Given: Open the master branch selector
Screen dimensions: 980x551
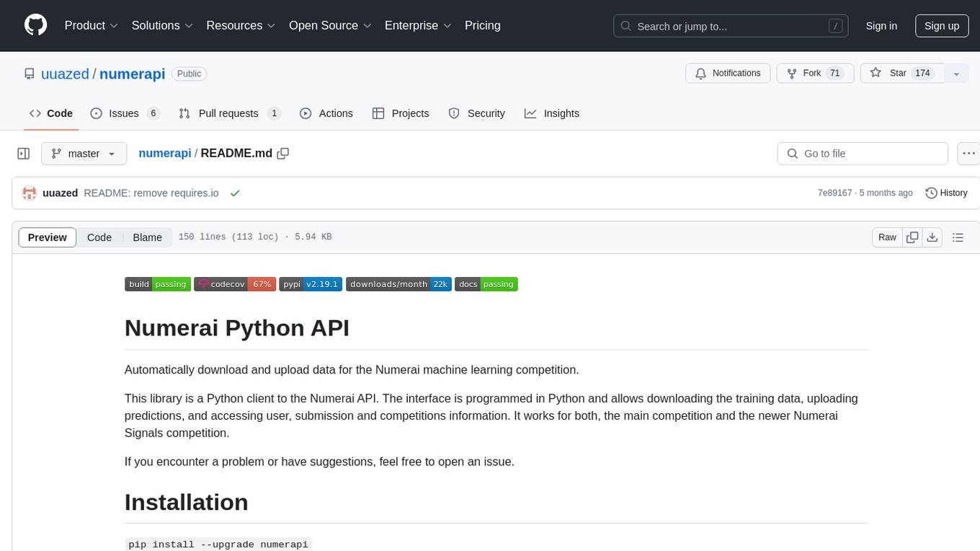Looking at the screenshot, I should click(84, 154).
